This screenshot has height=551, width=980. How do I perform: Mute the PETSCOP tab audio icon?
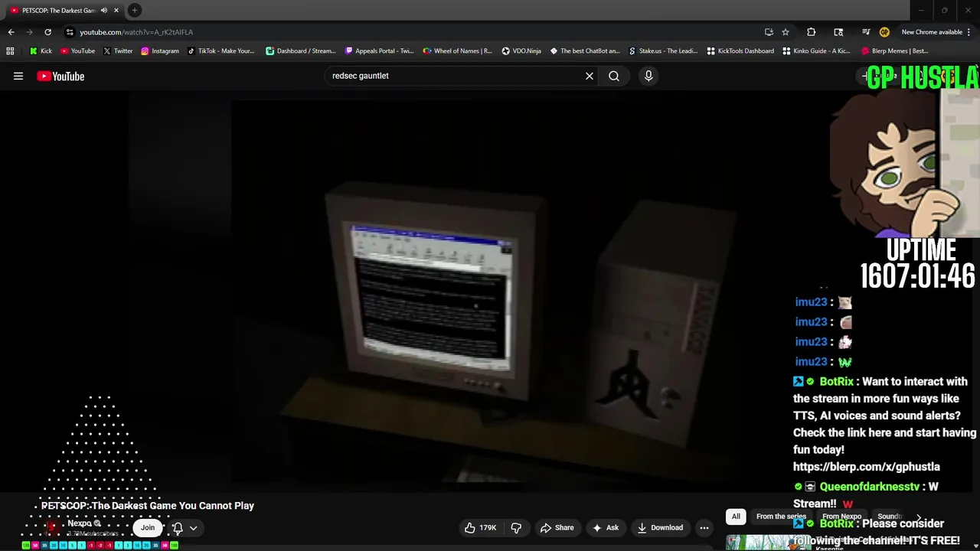tap(104, 11)
